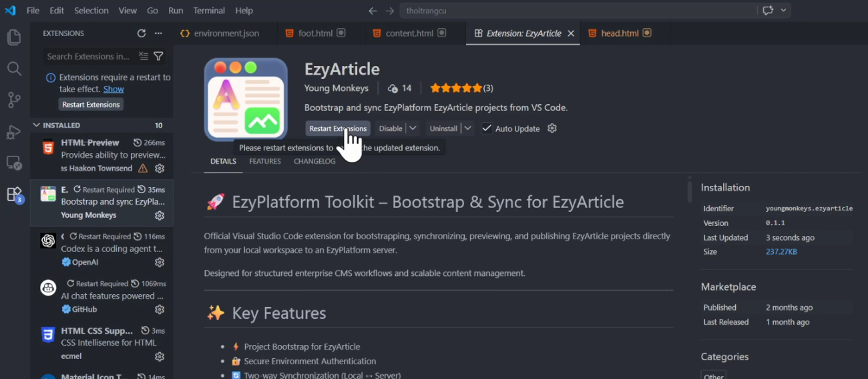Open the View menu
This screenshot has width=868, height=379.
coord(128,11)
